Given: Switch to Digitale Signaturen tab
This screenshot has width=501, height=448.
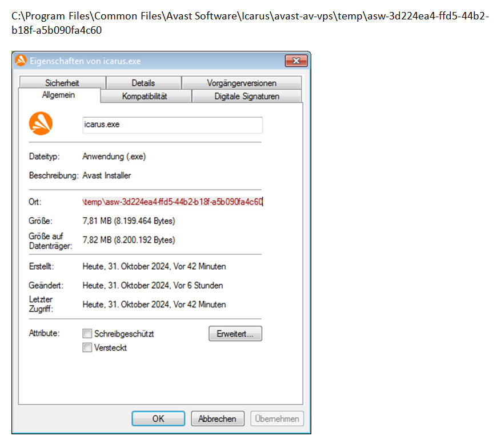Looking at the screenshot, I should (247, 96).
